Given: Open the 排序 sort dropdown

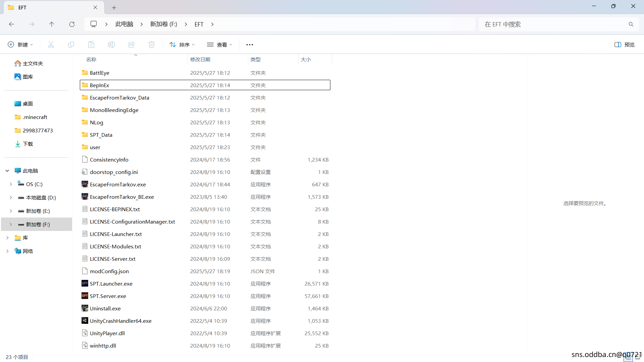Looking at the screenshot, I should 182,45.
